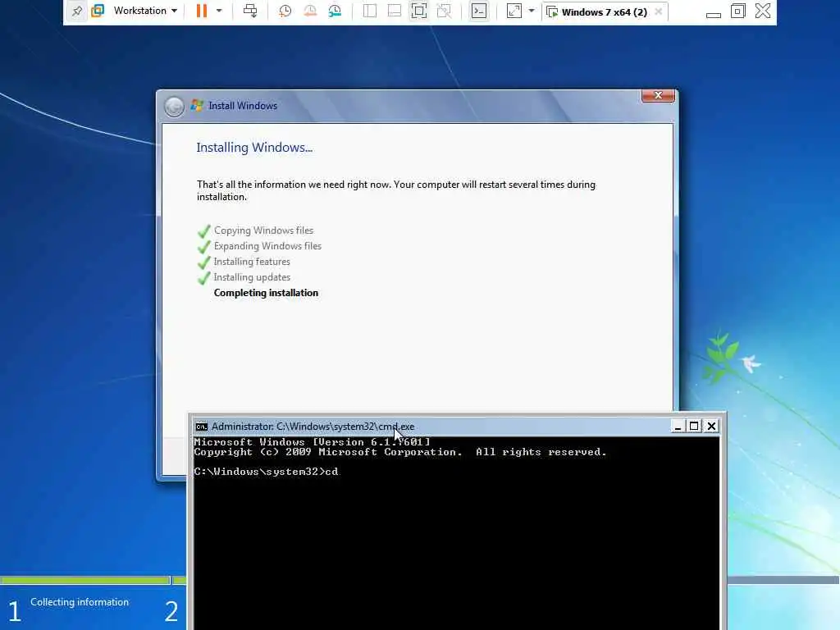Viewport: 840px width, 630px height.
Task: Restore the VMware Workstation window
Action: pos(738,11)
